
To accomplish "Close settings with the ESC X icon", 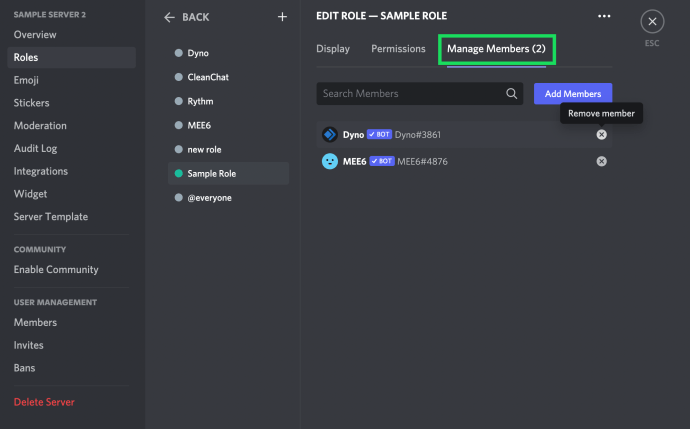I will (652, 21).
